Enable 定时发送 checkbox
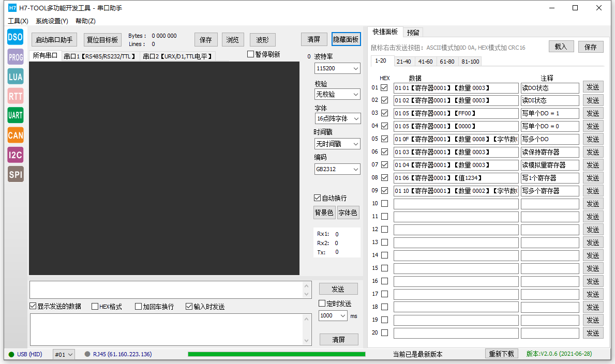615x364 pixels. click(x=322, y=303)
